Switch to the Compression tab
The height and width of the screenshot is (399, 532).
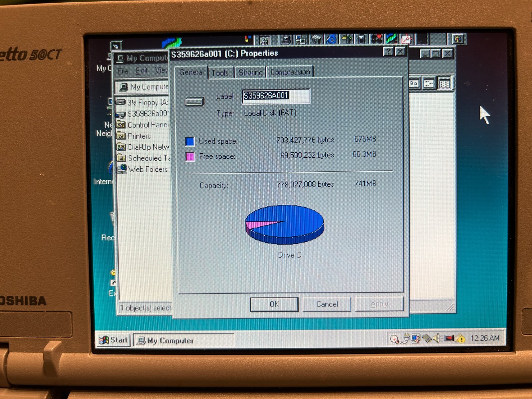[290, 72]
